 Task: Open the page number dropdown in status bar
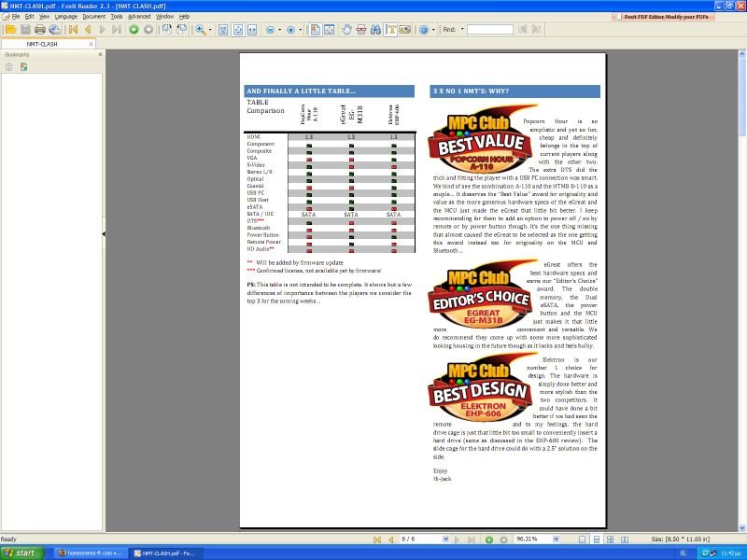click(445, 539)
